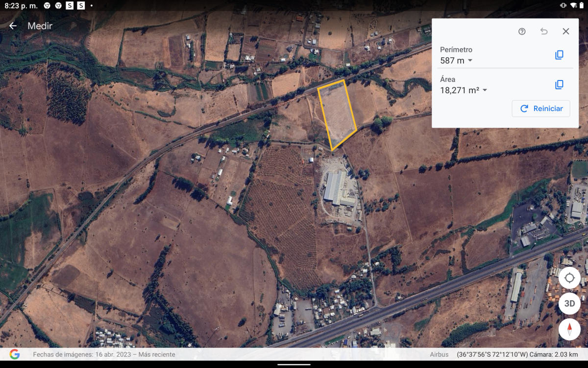Center the map on my location
The width and height of the screenshot is (588, 368).
tap(569, 278)
